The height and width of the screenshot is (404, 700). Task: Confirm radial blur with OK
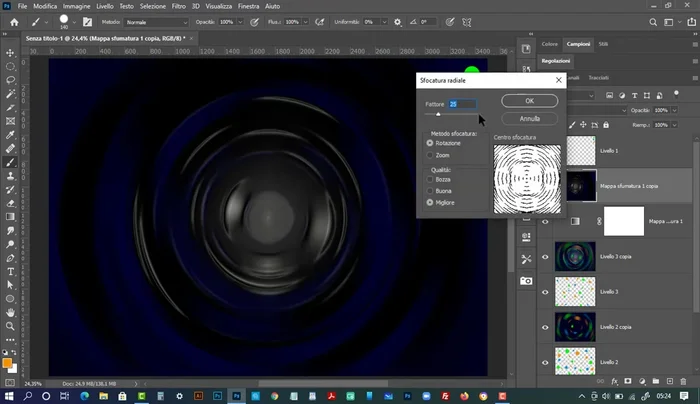[x=529, y=101]
